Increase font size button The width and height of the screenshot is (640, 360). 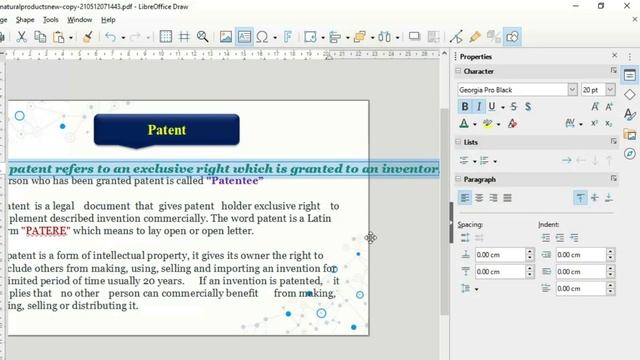tap(595, 107)
